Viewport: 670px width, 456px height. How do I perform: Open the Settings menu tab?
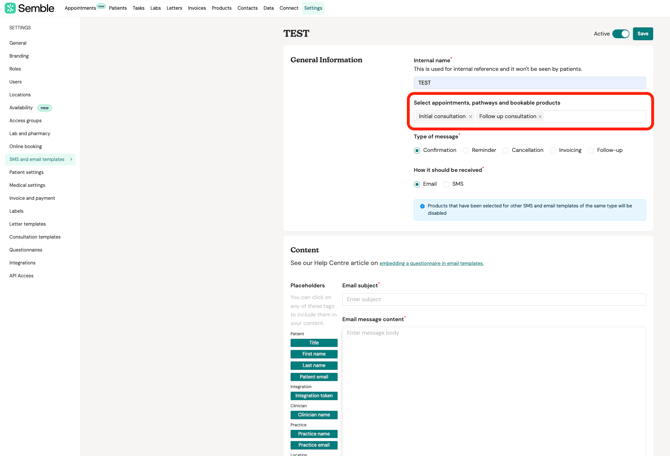pos(313,8)
